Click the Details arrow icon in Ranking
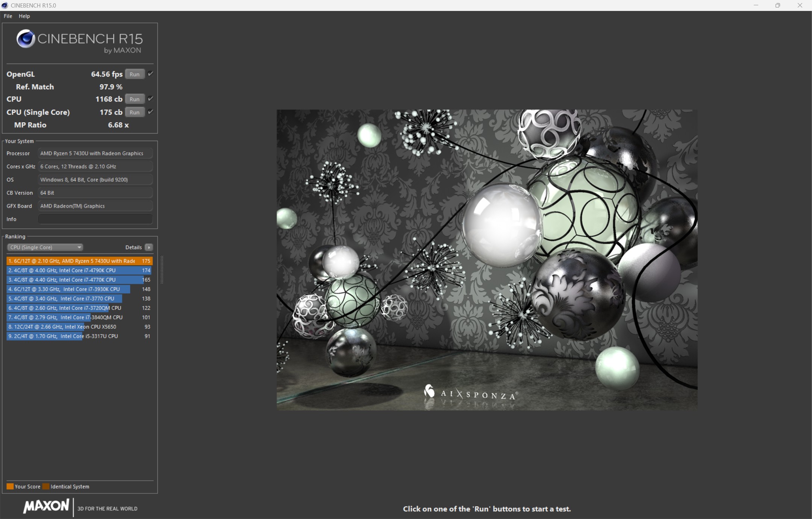The width and height of the screenshot is (812, 519). (149, 247)
